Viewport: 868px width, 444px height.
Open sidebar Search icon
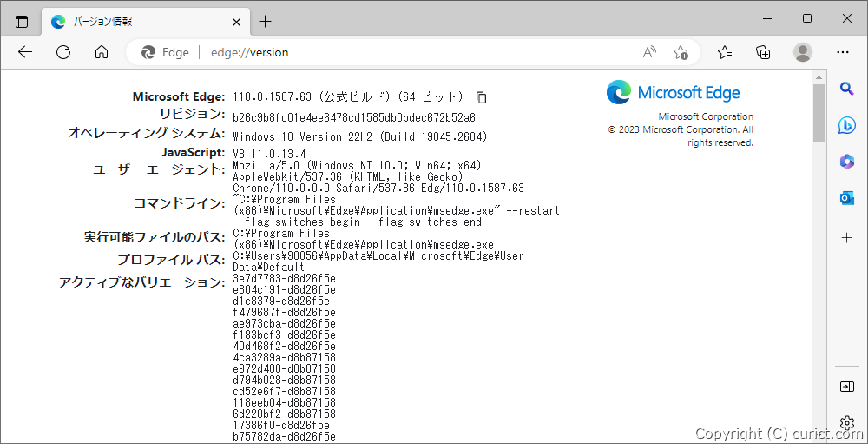(846, 88)
